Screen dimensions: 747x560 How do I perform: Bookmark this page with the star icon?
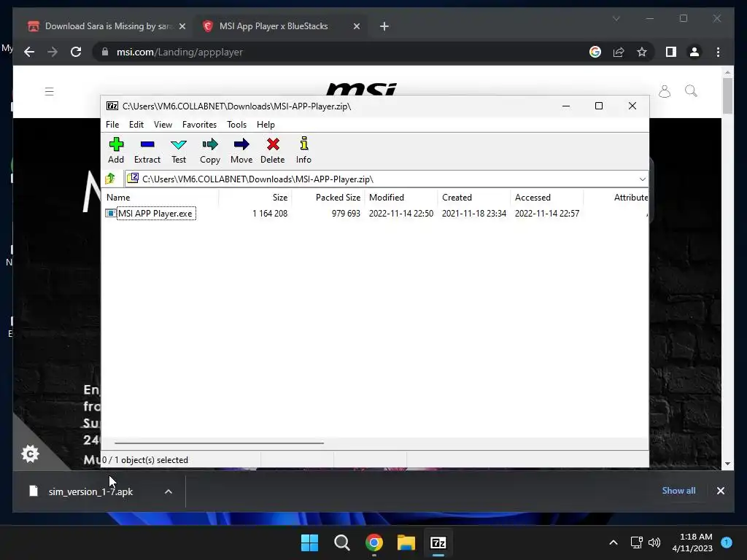(x=642, y=52)
